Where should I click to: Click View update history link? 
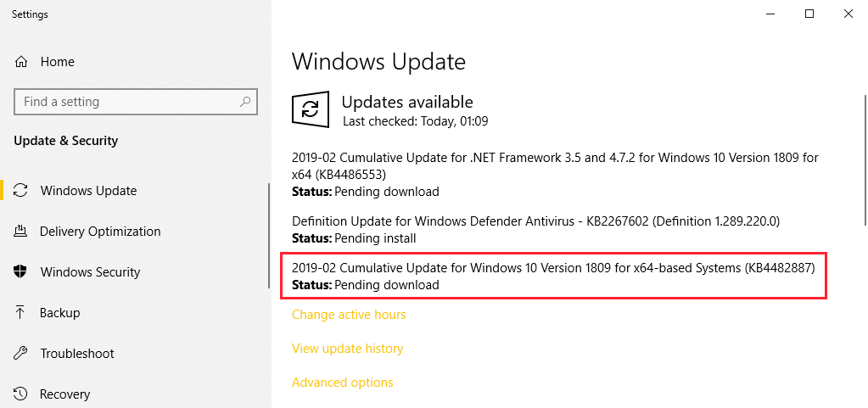(x=348, y=349)
